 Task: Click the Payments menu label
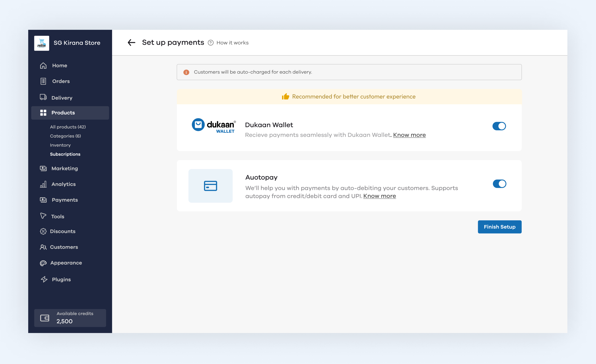coord(65,200)
